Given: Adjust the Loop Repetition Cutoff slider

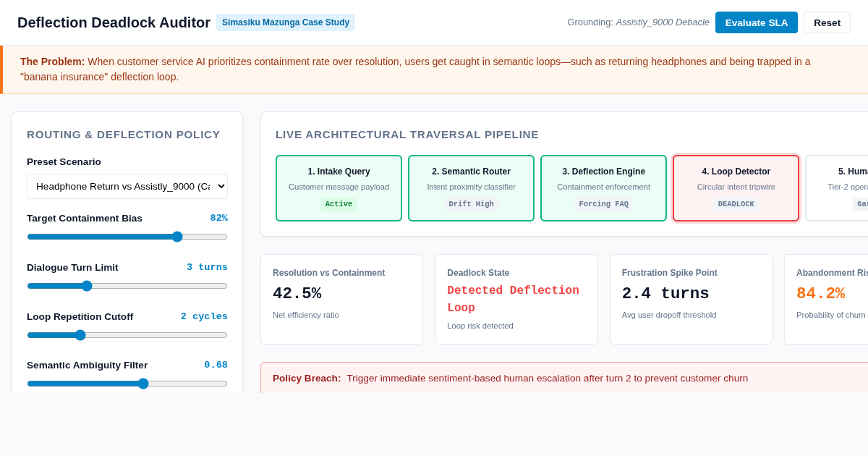Looking at the screenshot, I should (x=127, y=335).
